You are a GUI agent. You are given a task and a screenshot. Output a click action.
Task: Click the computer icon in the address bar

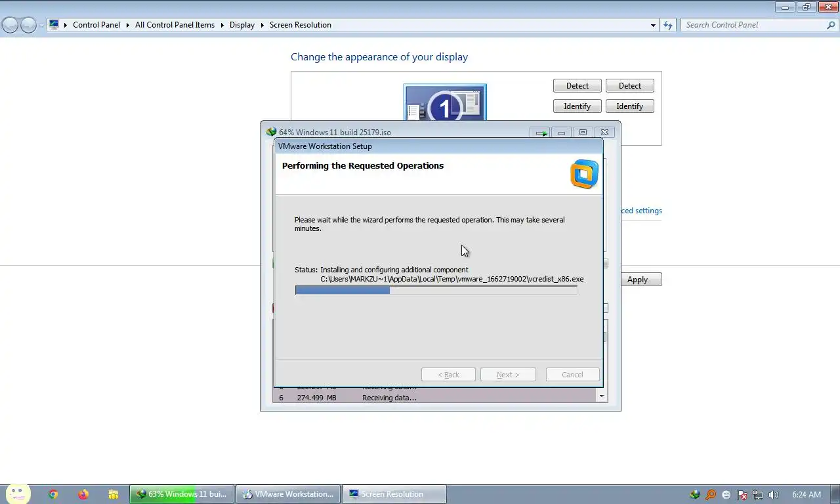pos(54,25)
